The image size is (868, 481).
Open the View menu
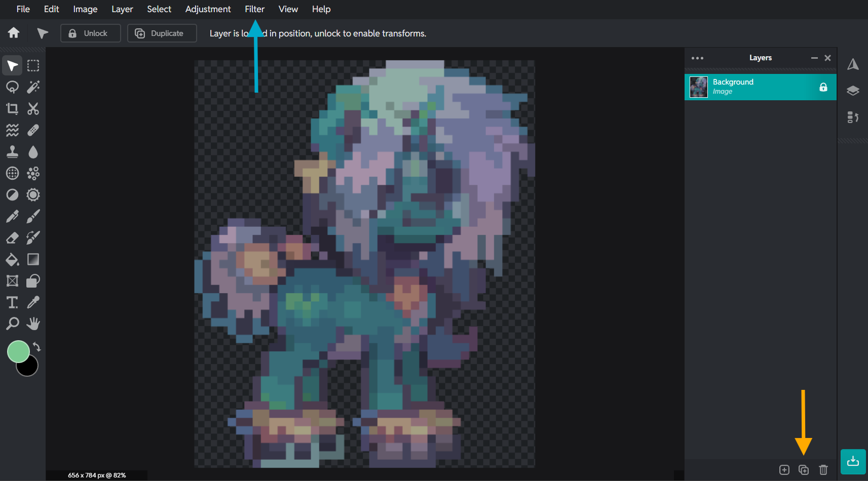coord(288,9)
